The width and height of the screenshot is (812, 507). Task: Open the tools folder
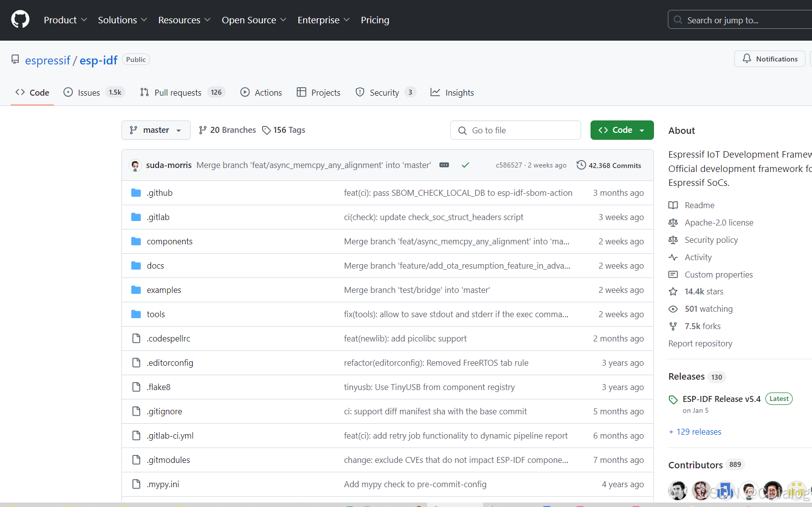[156, 314]
